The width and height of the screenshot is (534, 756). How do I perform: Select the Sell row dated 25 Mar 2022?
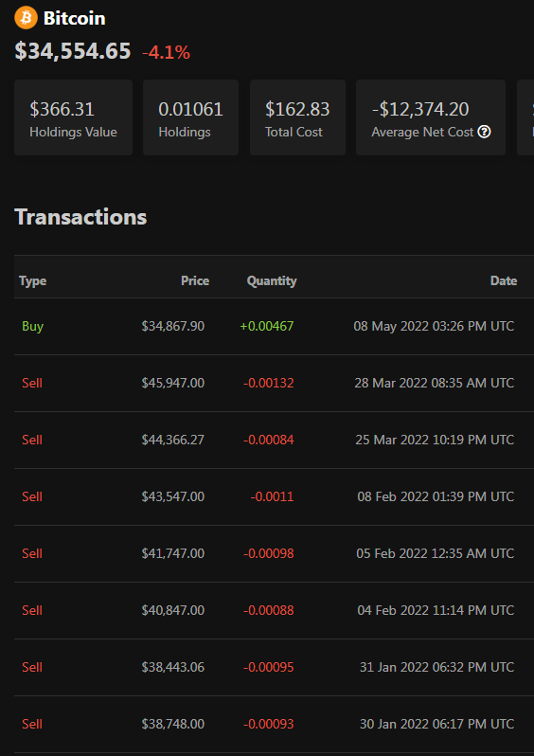tap(275, 441)
